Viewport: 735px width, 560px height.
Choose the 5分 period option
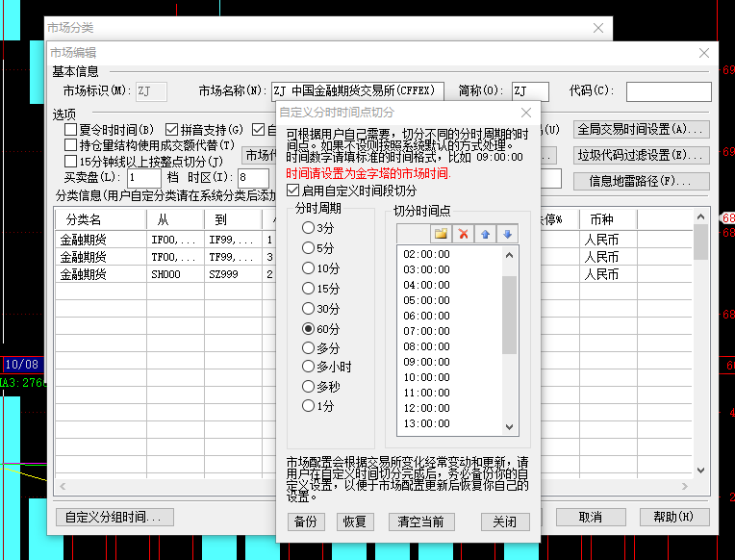click(309, 248)
